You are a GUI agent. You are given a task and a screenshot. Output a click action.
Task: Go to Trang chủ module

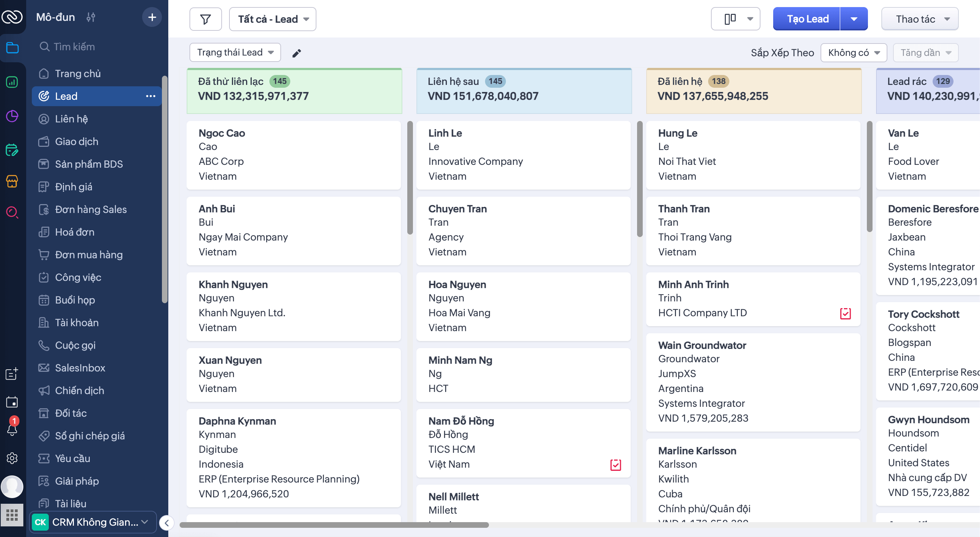[x=97, y=74]
